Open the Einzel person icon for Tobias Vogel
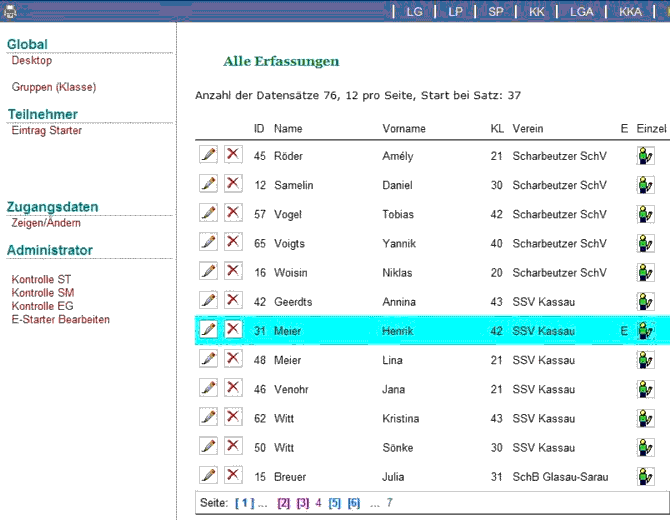Image resolution: width=670 pixels, height=520 pixels. pos(645,214)
